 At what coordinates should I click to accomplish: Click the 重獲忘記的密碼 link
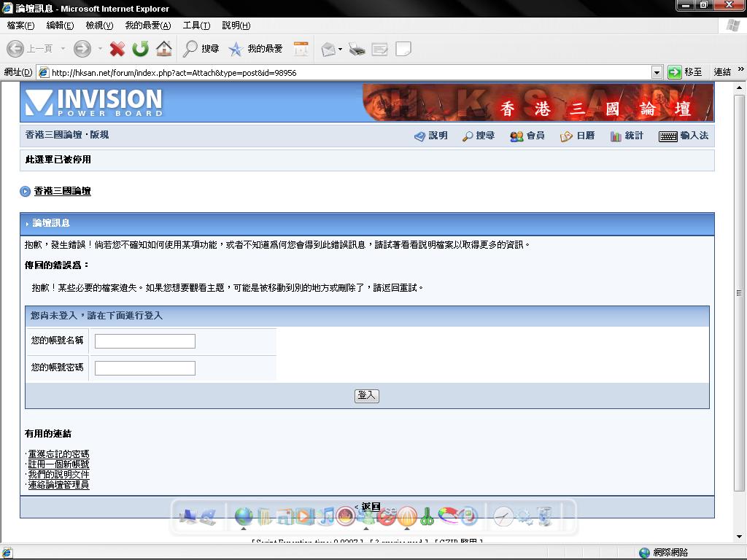[58, 454]
